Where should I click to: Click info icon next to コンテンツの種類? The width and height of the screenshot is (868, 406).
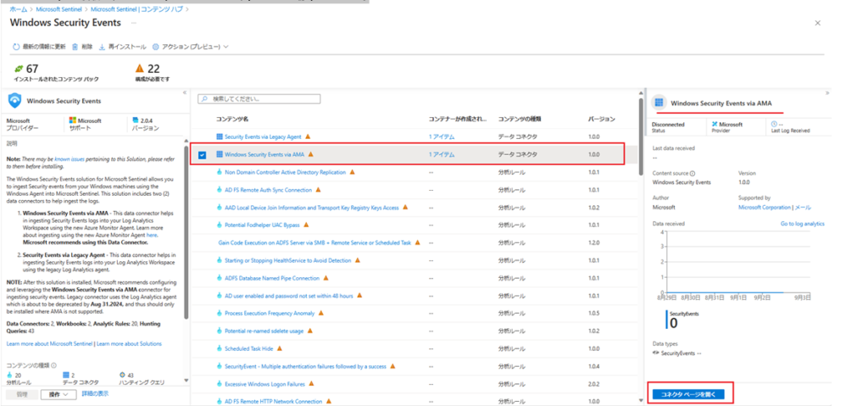click(53, 365)
